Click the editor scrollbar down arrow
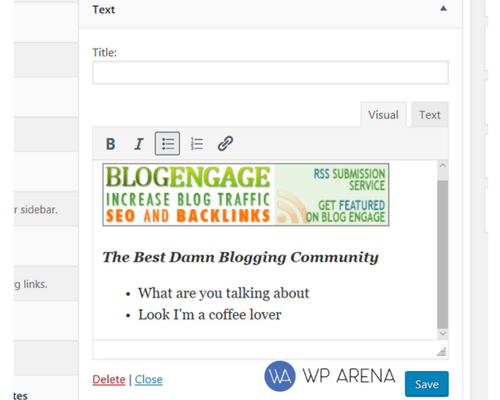Viewport: 500px width, 400px height. click(x=443, y=334)
